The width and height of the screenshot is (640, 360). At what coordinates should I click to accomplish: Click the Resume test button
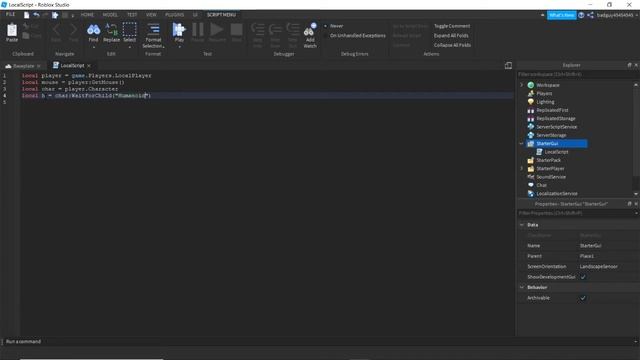[x=217, y=29]
